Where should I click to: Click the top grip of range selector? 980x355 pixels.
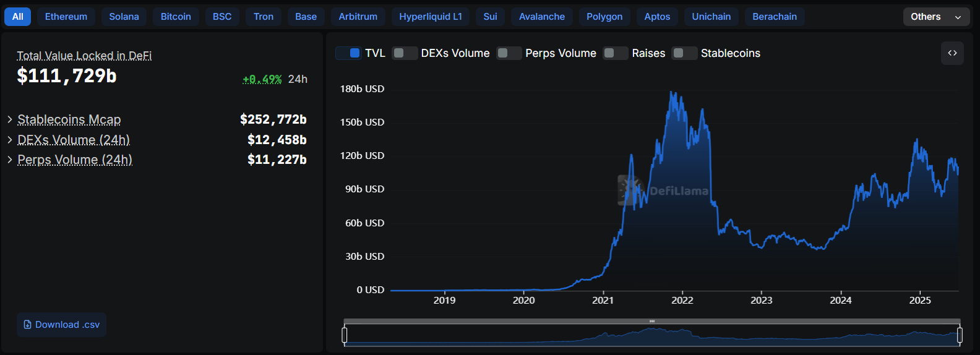[x=652, y=321]
